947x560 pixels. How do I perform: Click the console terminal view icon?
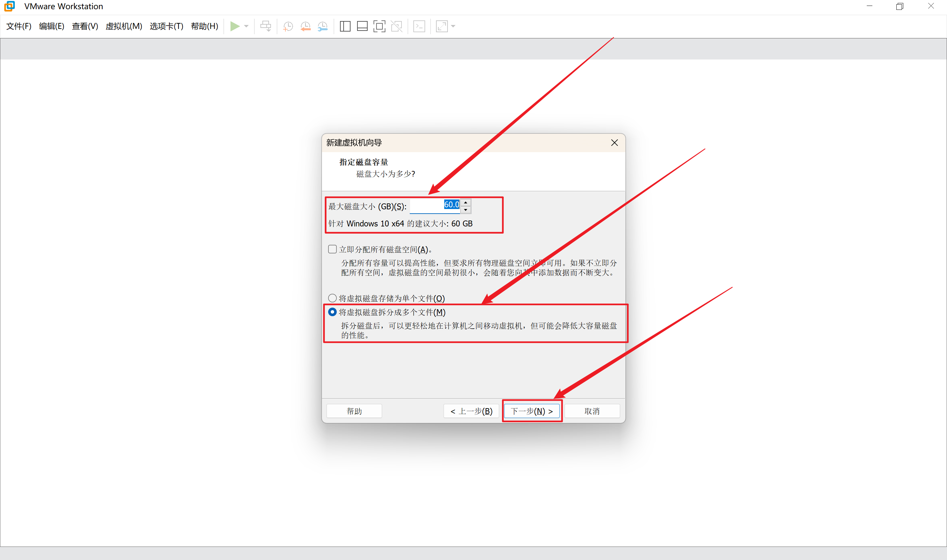click(419, 26)
